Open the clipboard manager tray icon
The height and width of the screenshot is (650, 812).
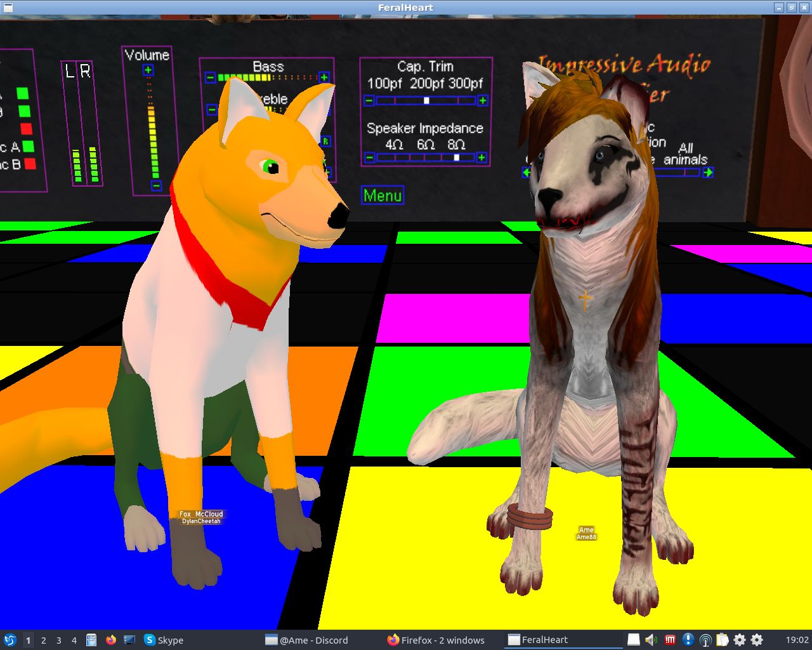point(723,640)
